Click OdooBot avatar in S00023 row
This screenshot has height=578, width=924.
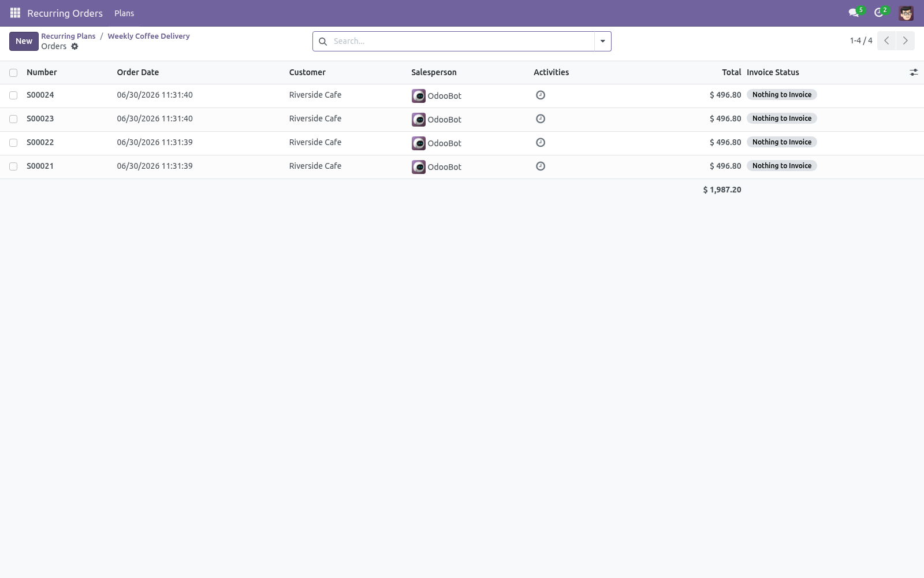[x=419, y=120]
